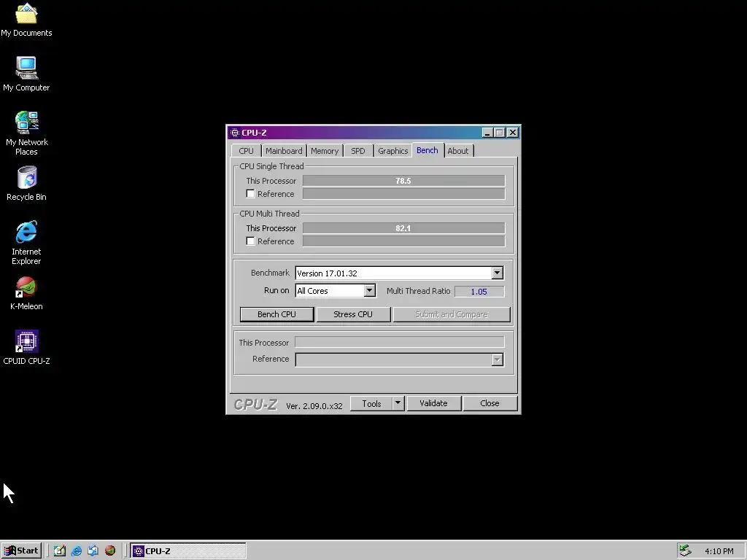
Task: Click the empty Single Thread Reference bar
Action: tap(403, 193)
